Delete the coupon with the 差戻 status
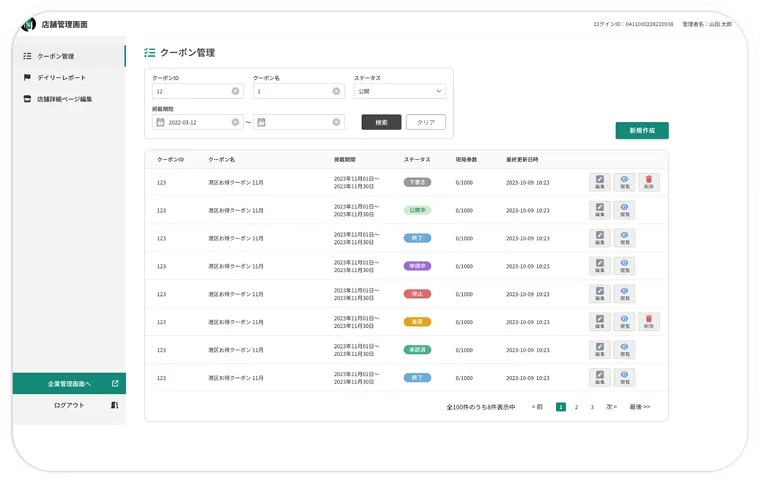The image size is (760, 482). [649, 321]
